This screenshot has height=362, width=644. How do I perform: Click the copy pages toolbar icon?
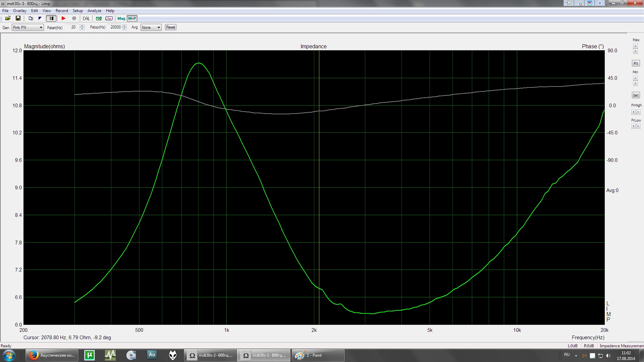click(31, 18)
